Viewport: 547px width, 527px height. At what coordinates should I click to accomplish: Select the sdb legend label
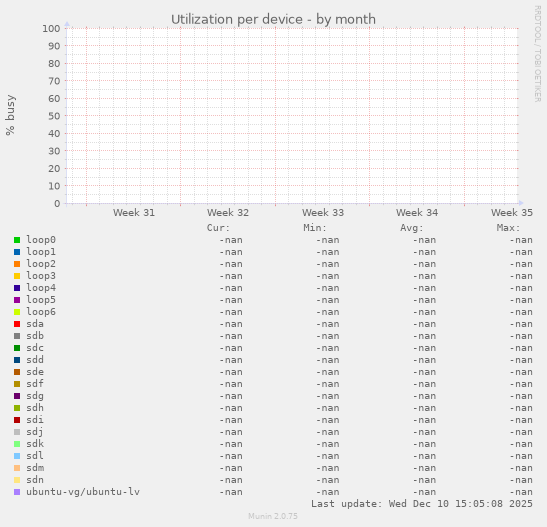tap(35, 336)
